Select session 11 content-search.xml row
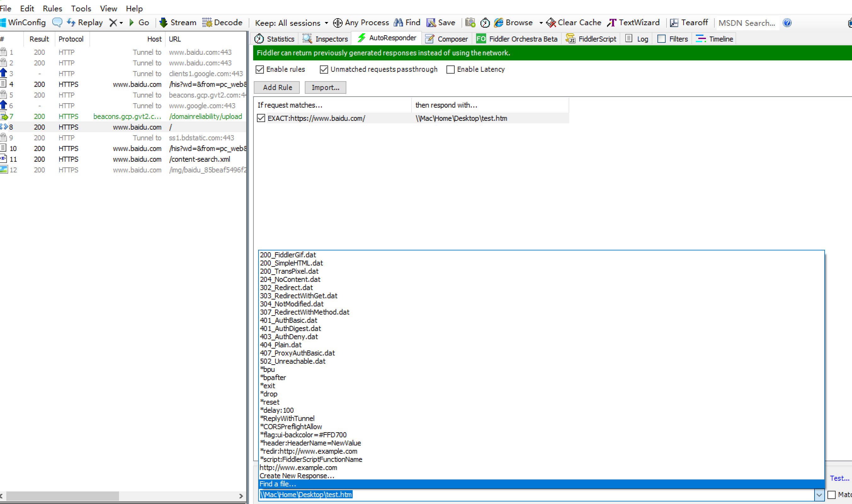This screenshot has width=852, height=504. click(x=123, y=159)
